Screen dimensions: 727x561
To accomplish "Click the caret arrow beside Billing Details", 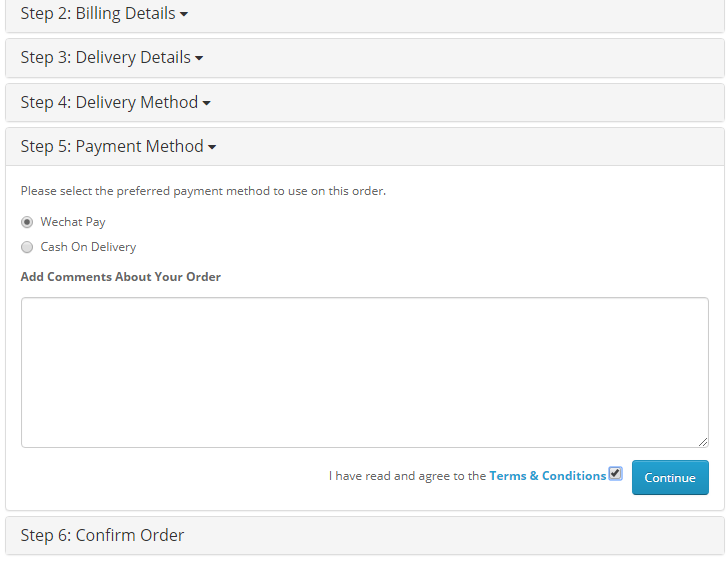I will pos(184,15).
